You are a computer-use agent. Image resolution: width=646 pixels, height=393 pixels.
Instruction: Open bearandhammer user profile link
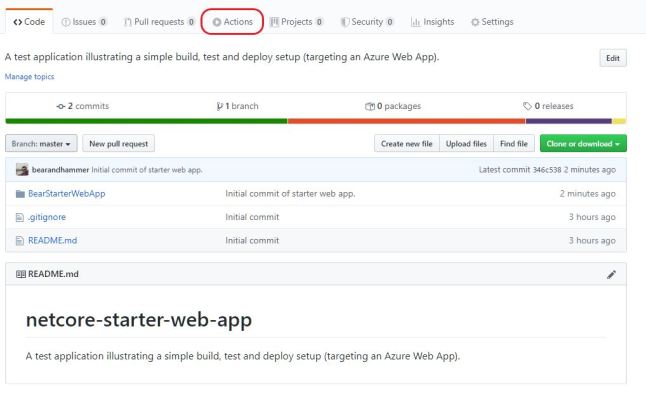tap(60, 170)
